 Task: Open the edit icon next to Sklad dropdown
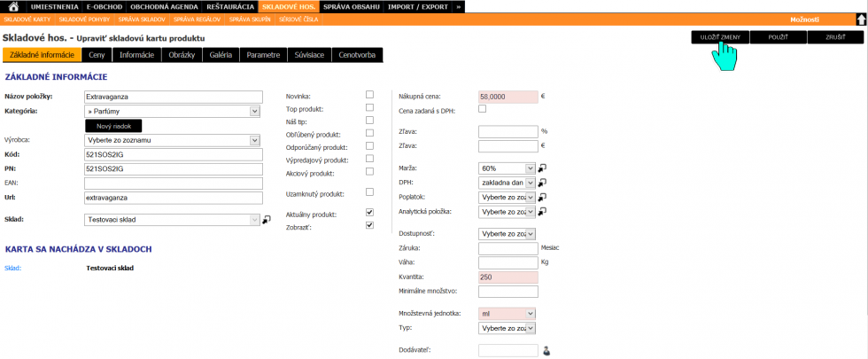coord(267,220)
